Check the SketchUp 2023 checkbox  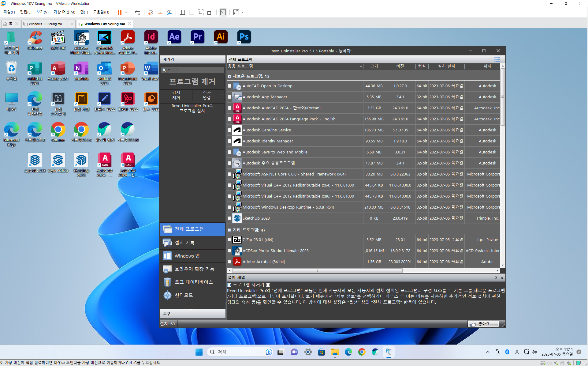coord(230,218)
